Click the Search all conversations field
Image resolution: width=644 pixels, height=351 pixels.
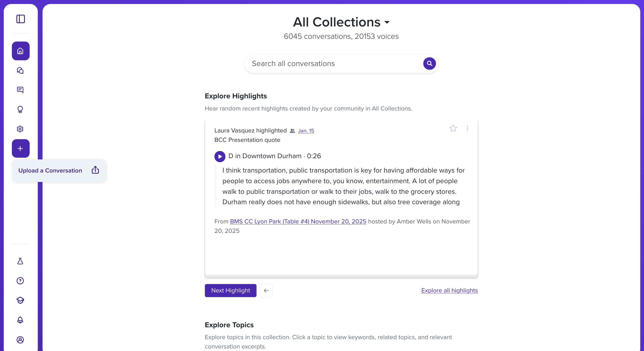[x=325, y=64]
